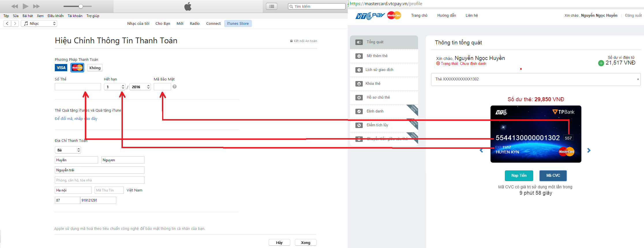The image size is (644, 248).
Task: Go forward with the iTunes forward arrow
Action: (x=15, y=24)
